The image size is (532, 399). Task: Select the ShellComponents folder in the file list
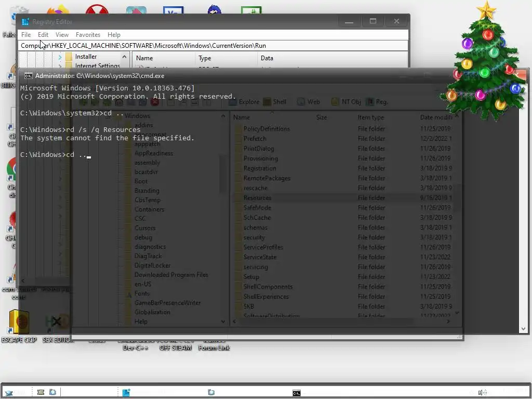click(268, 287)
